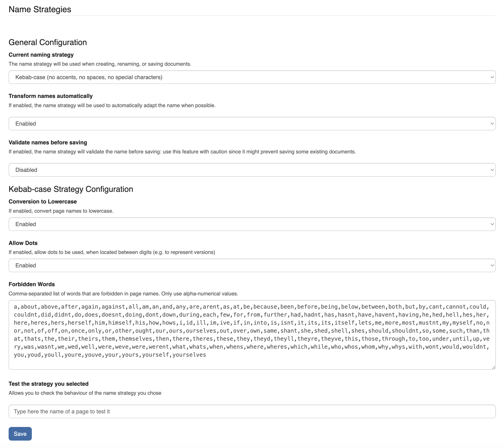Click the chevron arrow on Kebab-case selector
Image resolution: width=504 pixels, height=447 pixels.
(x=492, y=77)
